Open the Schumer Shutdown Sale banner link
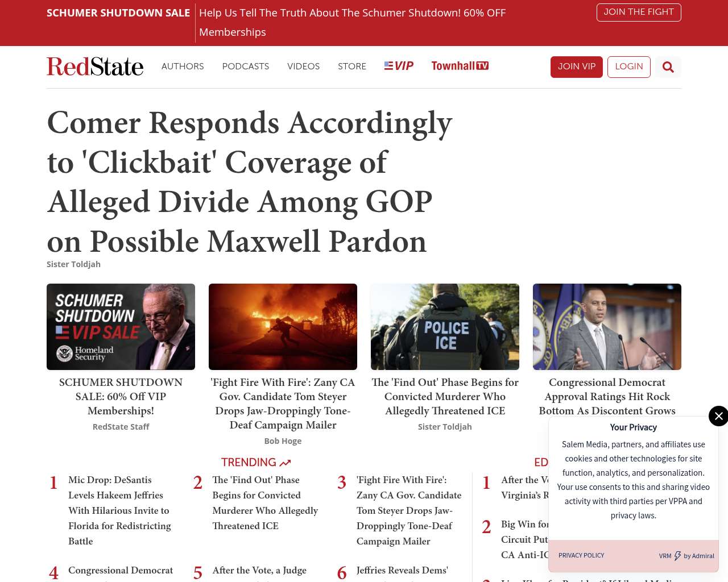Viewport: 728px width, 582px height. coord(118,13)
